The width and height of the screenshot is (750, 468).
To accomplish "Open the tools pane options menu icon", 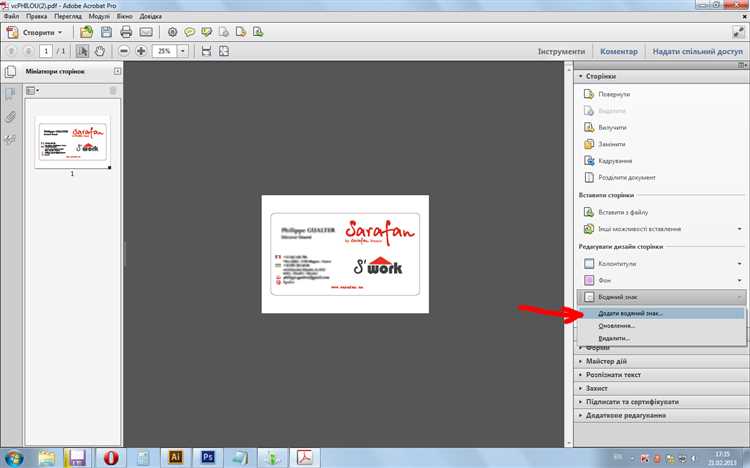I will pyautogui.click(x=741, y=65).
